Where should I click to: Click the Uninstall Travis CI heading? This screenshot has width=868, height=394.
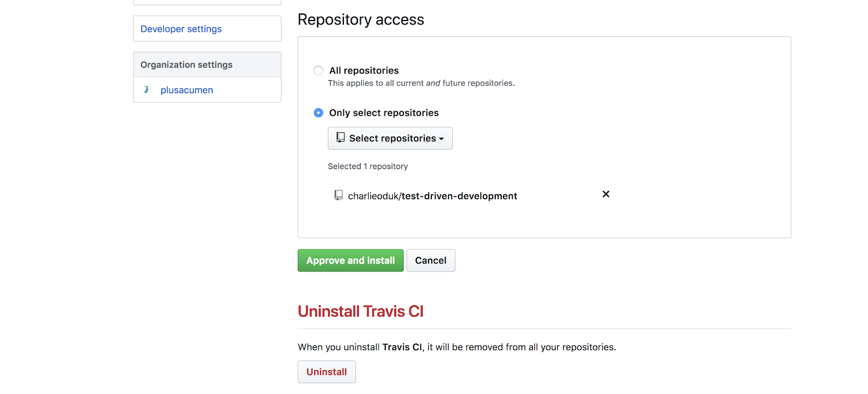pyautogui.click(x=361, y=312)
